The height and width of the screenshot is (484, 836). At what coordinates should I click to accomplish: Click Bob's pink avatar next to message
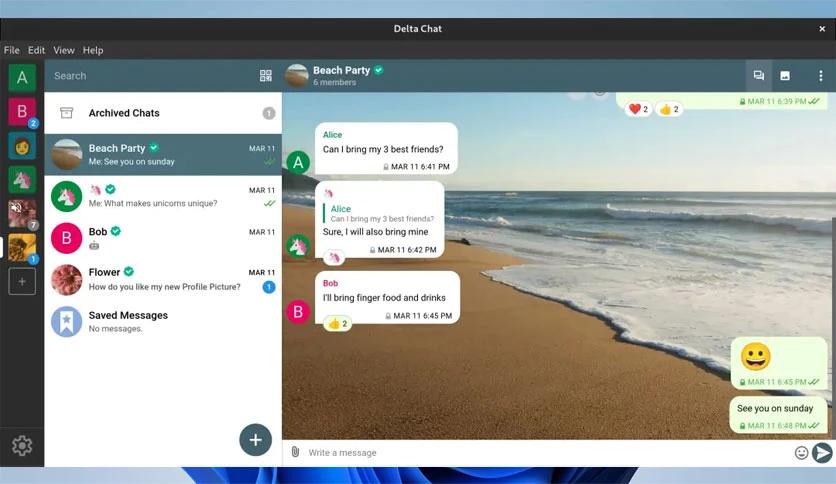298,311
